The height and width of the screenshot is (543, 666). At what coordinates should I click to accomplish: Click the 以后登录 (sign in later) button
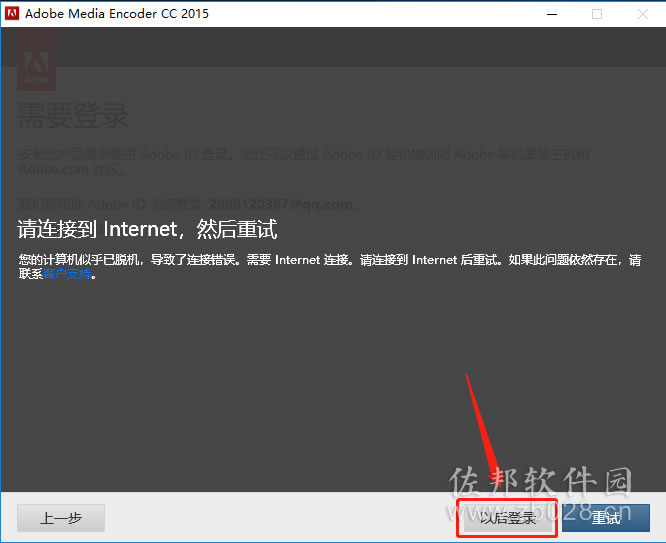(x=508, y=518)
